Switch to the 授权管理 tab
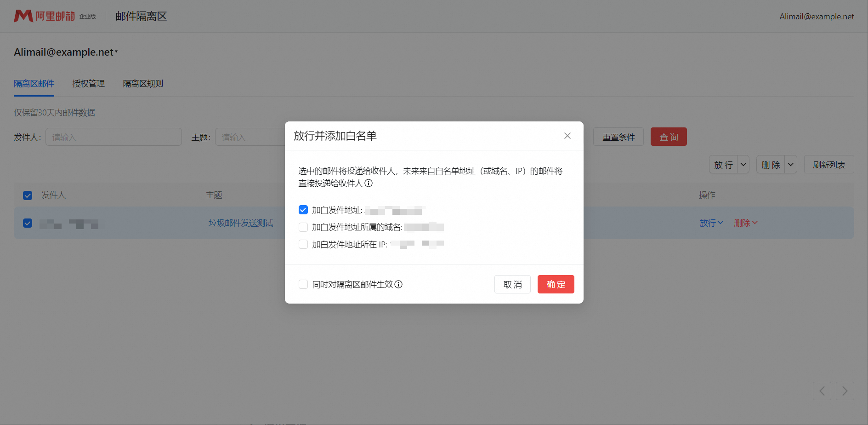868x425 pixels. point(88,83)
